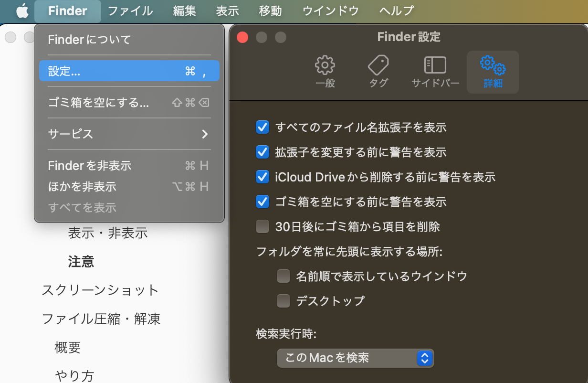Expand the サービス submenu arrow

click(x=205, y=134)
